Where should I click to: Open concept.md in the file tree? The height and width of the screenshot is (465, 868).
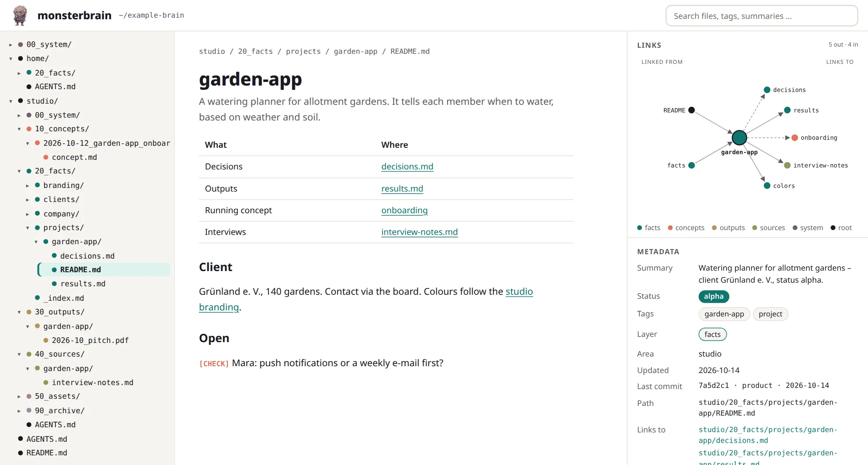pyautogui.click(x=74, y=157)
